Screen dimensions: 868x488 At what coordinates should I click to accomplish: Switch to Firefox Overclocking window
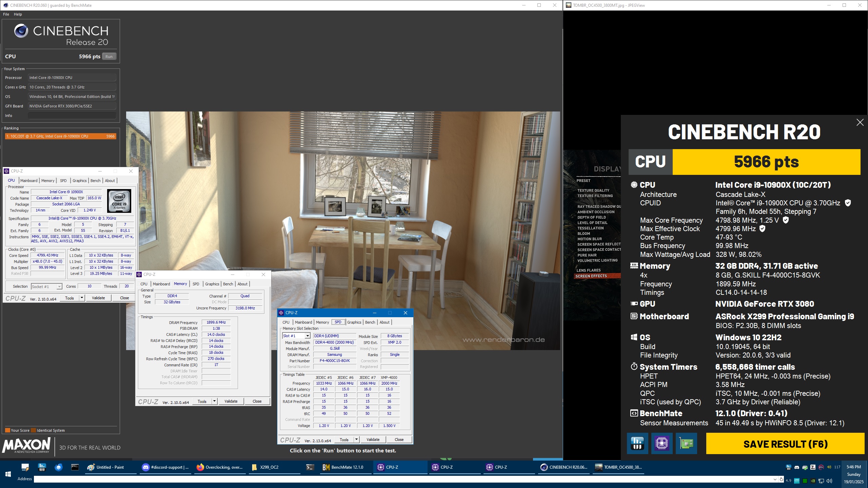(x=220, y=467)
